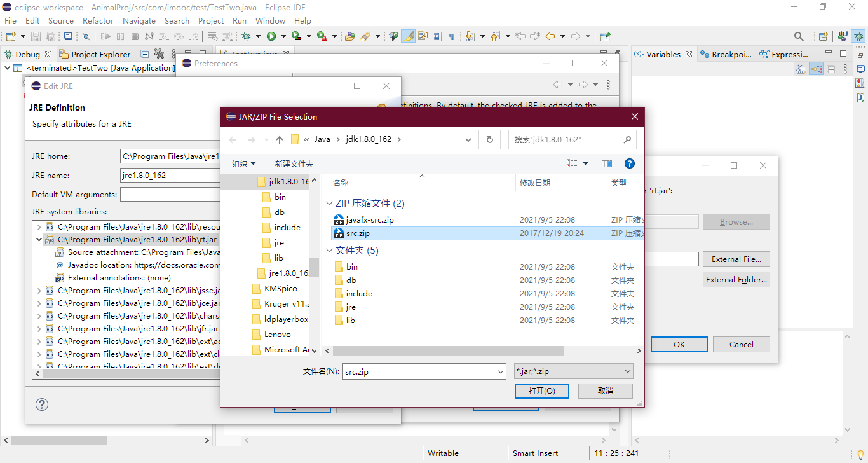The image size is (868, 463).
Task: Click the Refresh icon in file dialog address bar
Action: (x=490, y=140)
